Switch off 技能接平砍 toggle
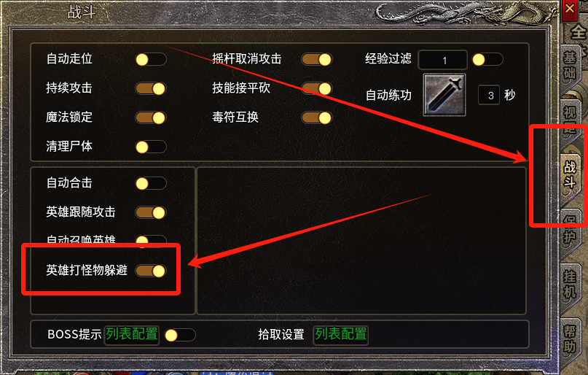 (x=317, y=88)
